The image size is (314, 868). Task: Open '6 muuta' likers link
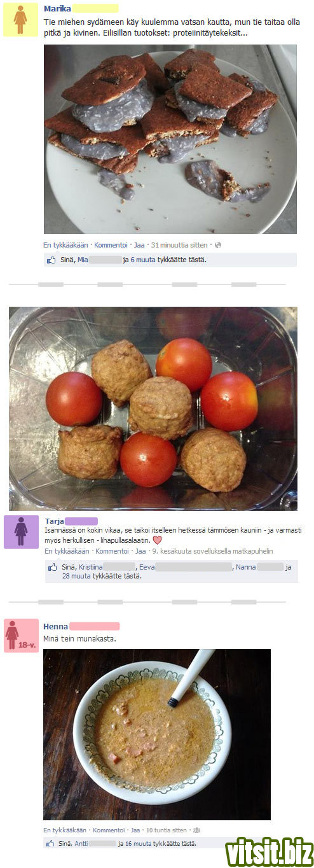click(143, 260)
